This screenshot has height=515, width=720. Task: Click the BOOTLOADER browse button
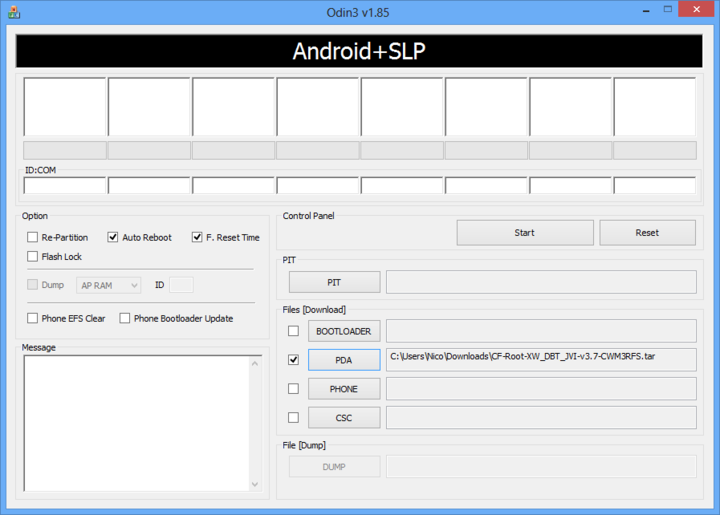click(x=344, y=331)
